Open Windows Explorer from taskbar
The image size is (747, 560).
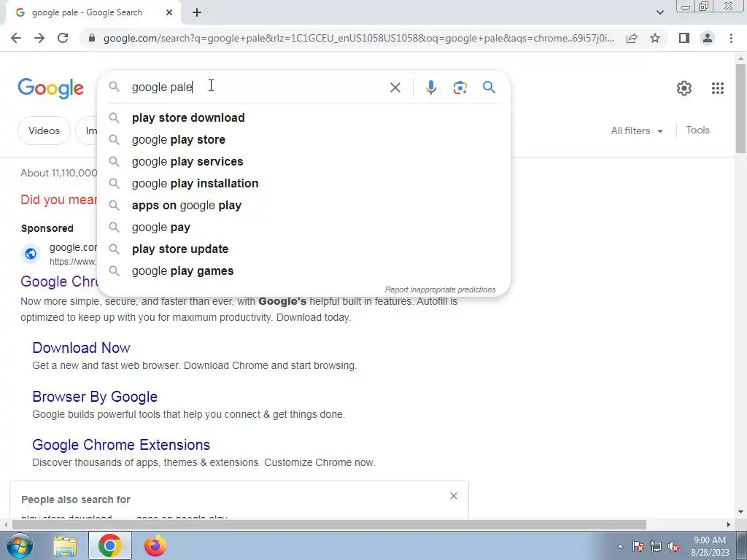[x=65, y=545]
